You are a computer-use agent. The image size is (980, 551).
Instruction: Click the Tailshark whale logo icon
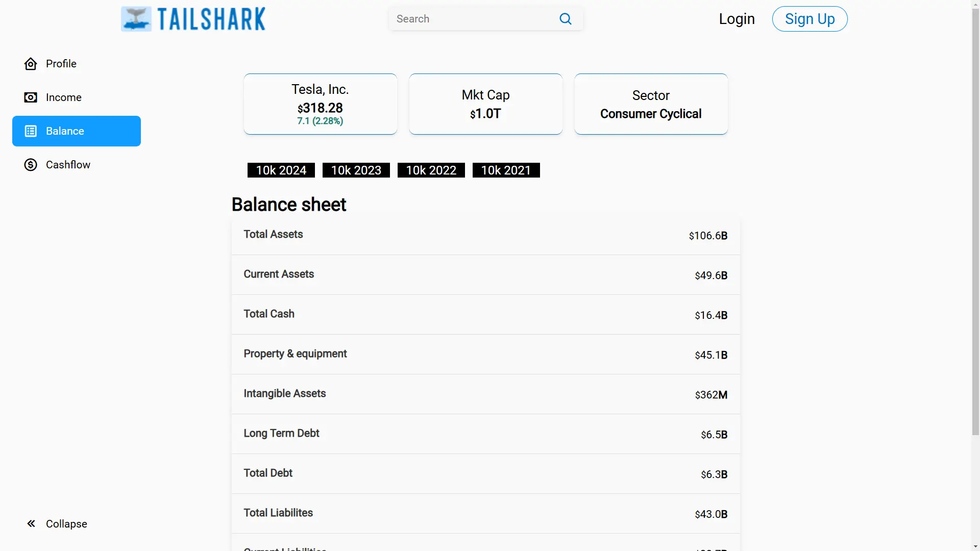pyautogui.click(x=136, y=19)
